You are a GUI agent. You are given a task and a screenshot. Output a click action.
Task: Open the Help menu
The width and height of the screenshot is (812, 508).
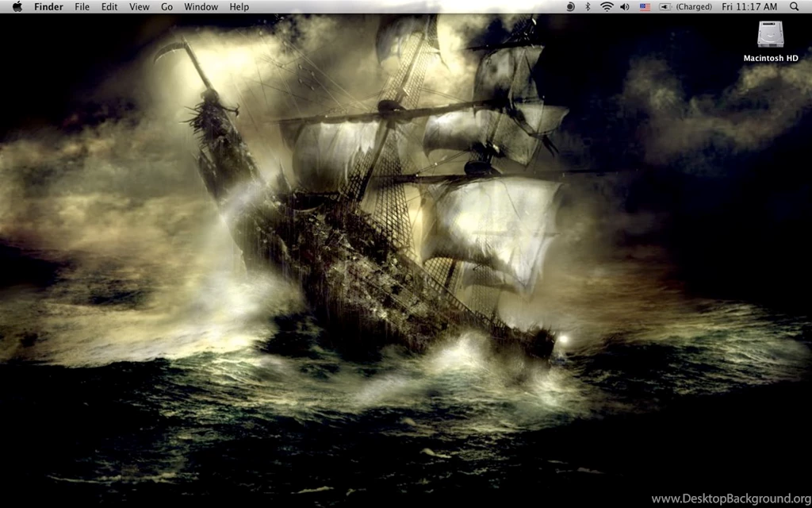(x=239, y=6)
